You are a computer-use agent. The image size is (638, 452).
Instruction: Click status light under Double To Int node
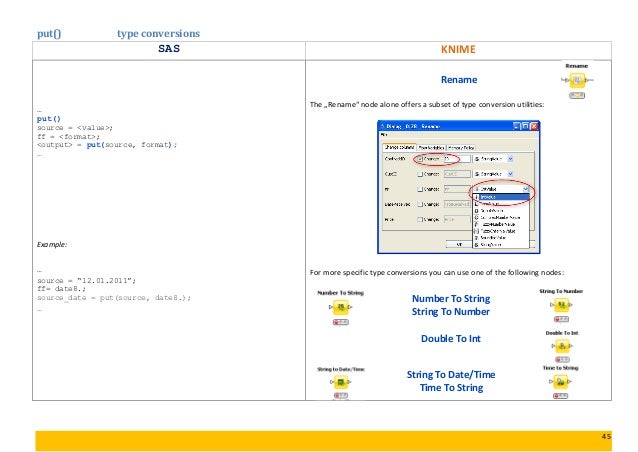[x=562, y=359]
